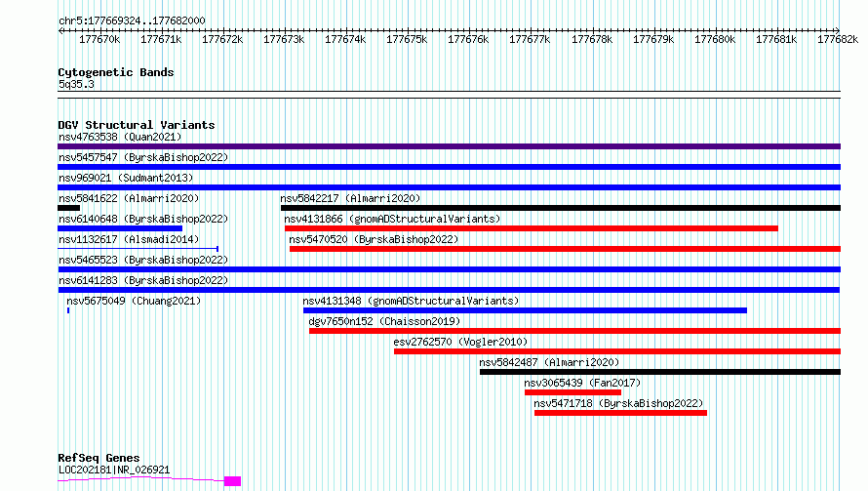Click the blue nsv5465523 variant bar
Image resolution: width=868 pixels, height=491 pixels.
click(449, 269)
